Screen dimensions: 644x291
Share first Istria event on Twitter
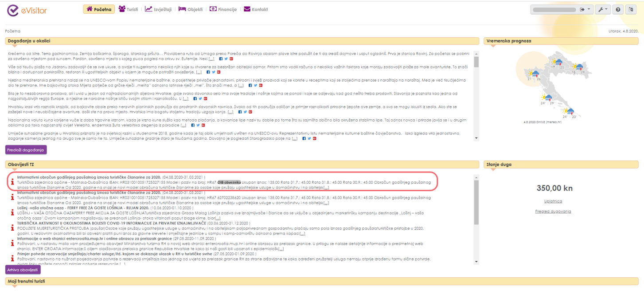point(226,59)
